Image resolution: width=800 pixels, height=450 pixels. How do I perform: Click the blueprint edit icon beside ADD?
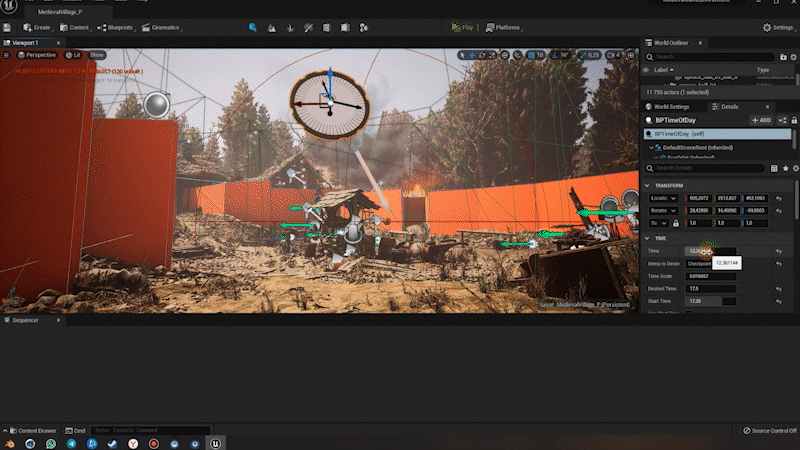click(x=783, y=120)
